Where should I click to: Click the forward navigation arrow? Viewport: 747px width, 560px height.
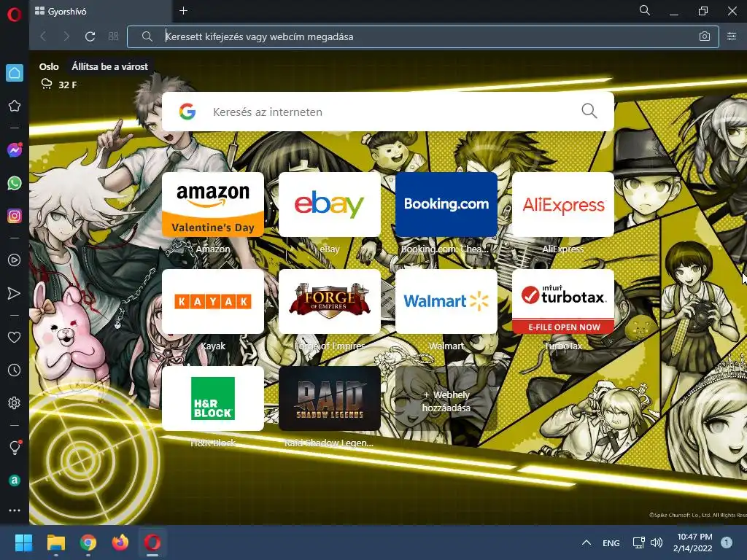pyautogui.click(x=66, y=36)
